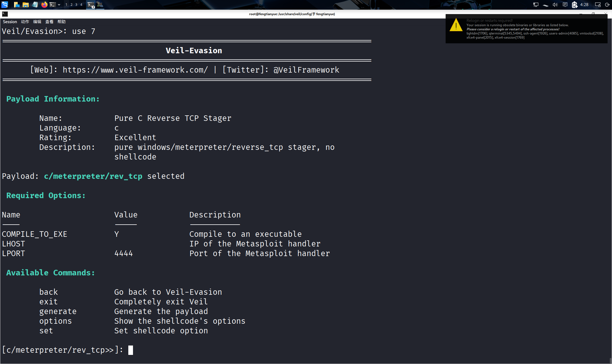
Task: Click the volume speaker tray icon
Action: click(555, 4)
